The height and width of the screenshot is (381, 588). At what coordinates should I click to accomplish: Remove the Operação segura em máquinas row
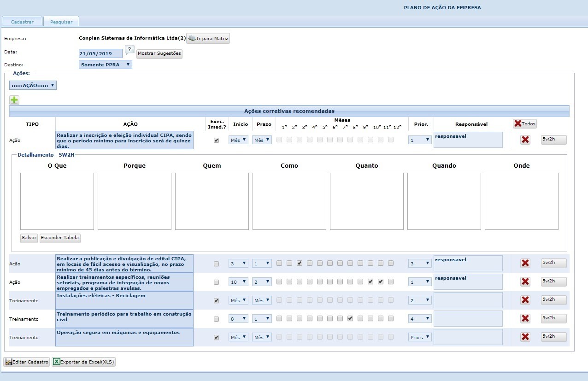coord(525,337)
